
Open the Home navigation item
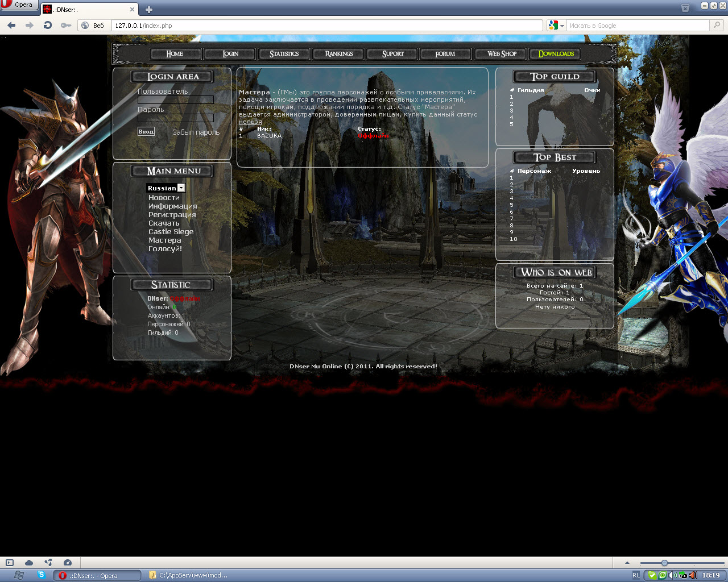175,53
